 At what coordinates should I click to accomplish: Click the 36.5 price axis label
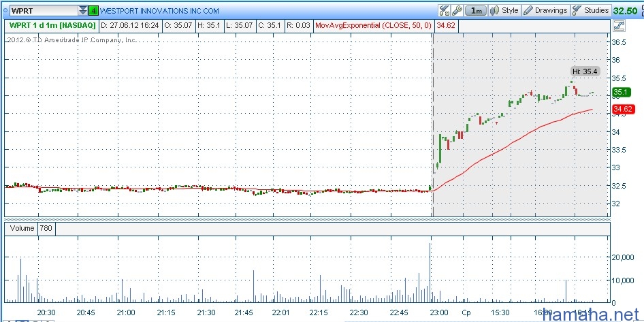coord(620,43)
